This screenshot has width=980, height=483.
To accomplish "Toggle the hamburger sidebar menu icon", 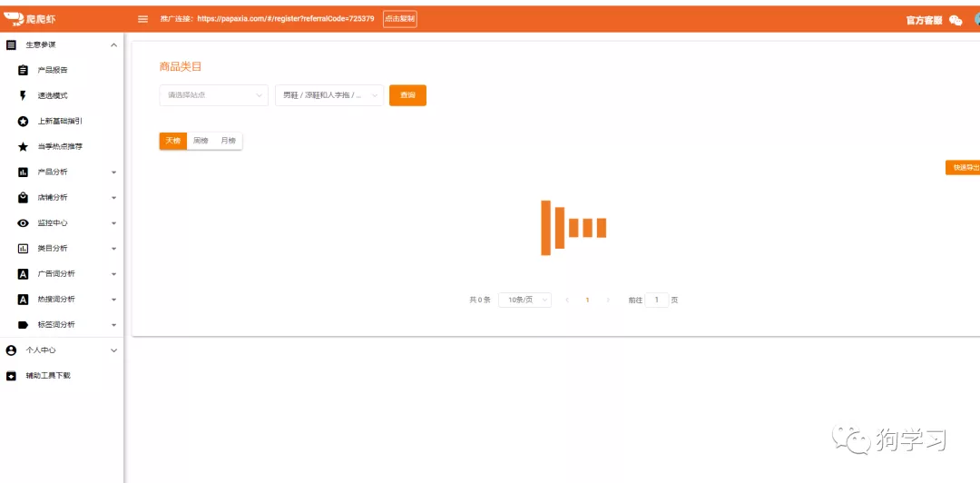I will click(142, 19).
